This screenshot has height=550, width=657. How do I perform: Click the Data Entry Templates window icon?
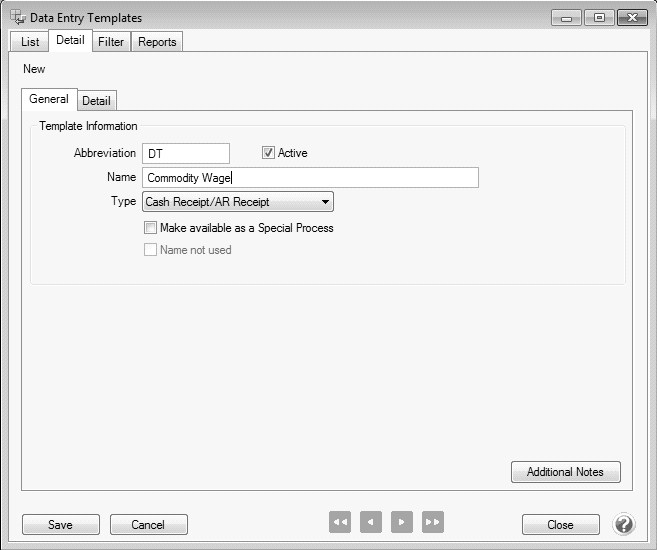pos(18,18)
